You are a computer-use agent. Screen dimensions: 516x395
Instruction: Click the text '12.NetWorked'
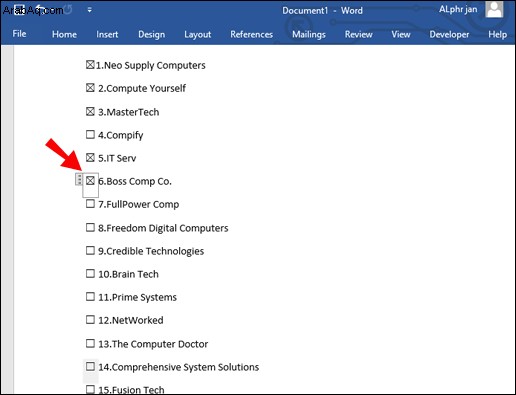[131, 320]
